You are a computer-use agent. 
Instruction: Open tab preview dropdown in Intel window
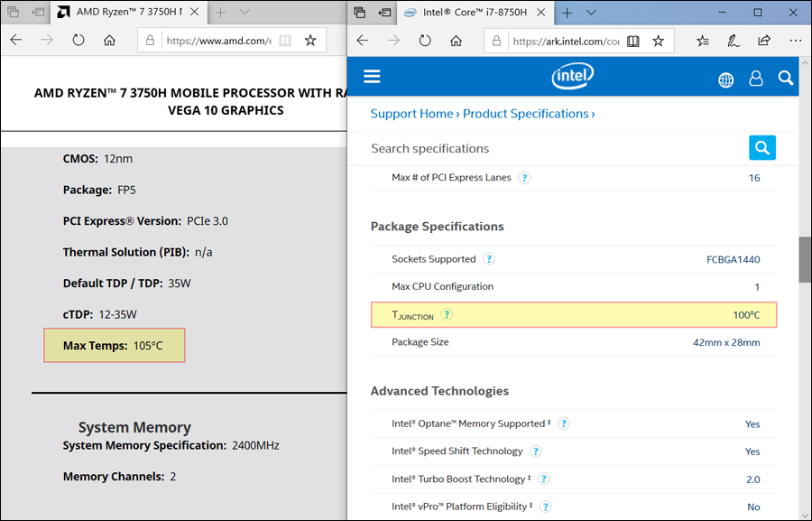coord(591,13)
